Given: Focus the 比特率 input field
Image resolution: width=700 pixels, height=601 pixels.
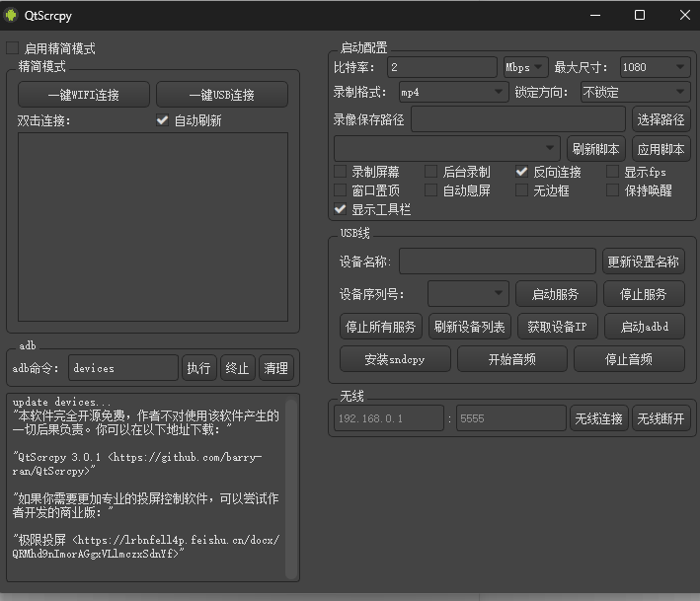Looking at the screenshot, I should click(x=442, y=67).
